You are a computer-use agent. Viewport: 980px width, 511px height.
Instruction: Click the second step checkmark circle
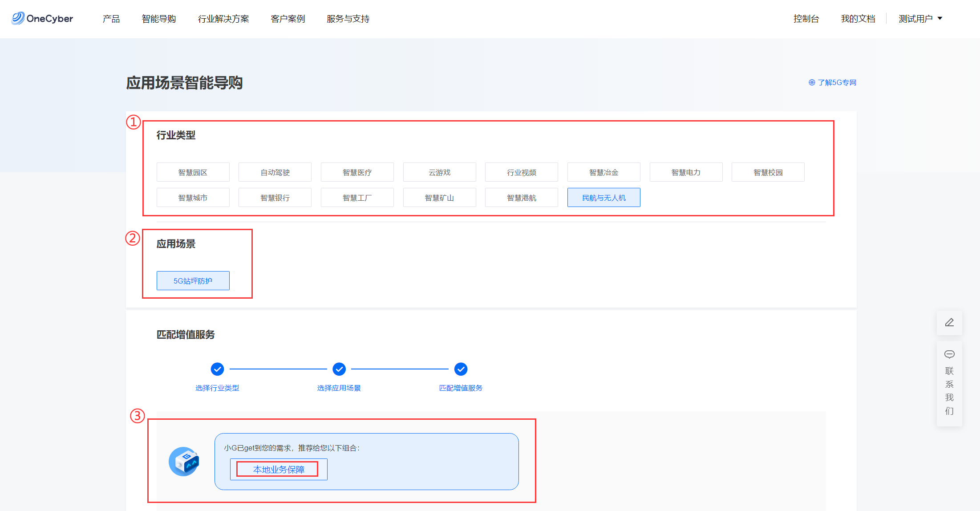[339, 369]
